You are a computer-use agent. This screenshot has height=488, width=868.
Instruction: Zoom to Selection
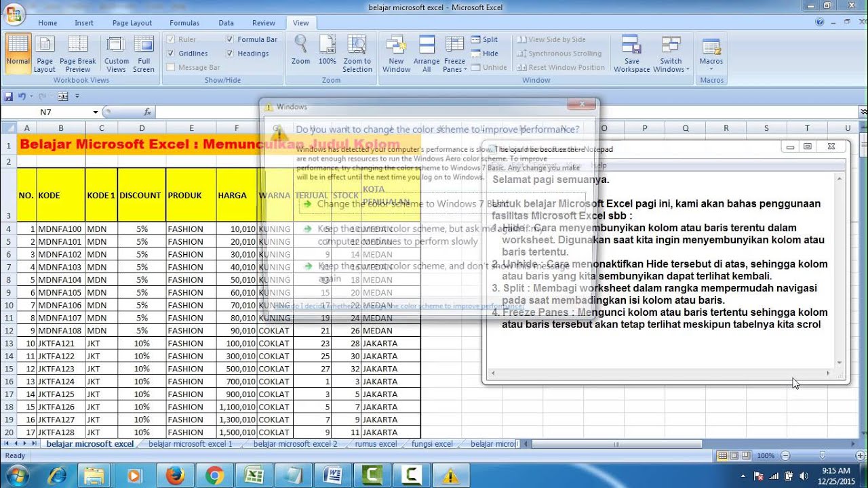[x=357, y=53]
